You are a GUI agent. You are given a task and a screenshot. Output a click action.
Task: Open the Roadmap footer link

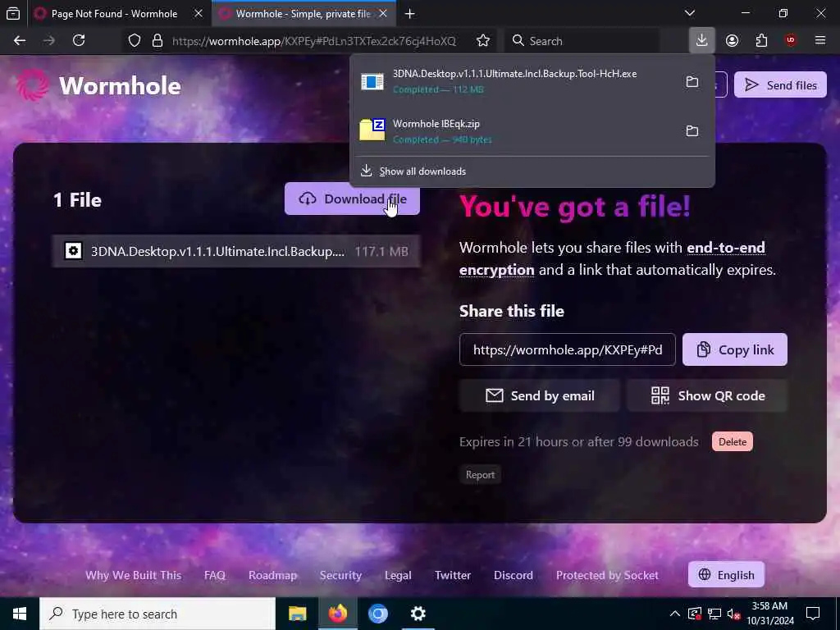[272, 575]
